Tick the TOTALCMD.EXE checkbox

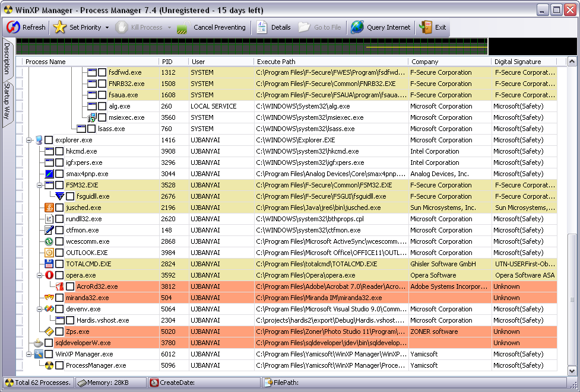59,264
